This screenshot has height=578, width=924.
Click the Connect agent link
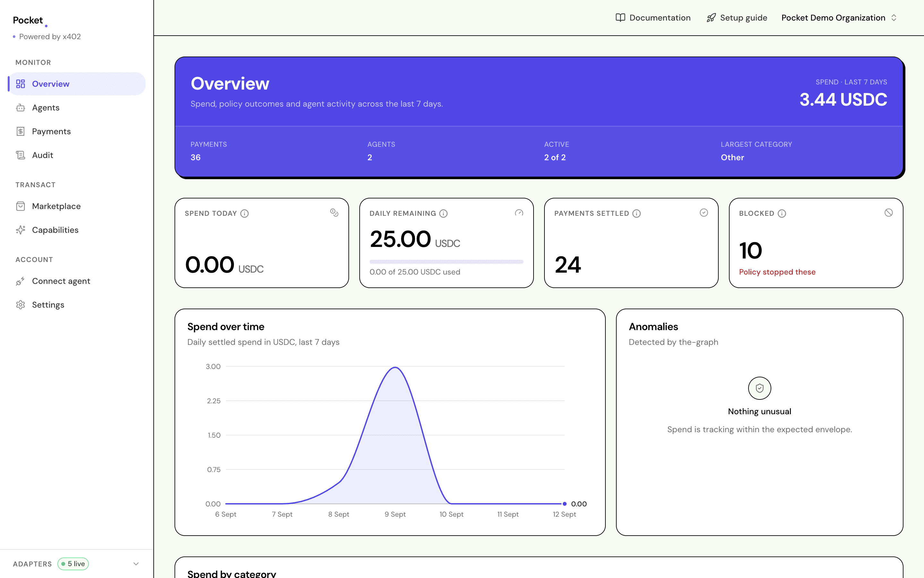click(77, 281)
